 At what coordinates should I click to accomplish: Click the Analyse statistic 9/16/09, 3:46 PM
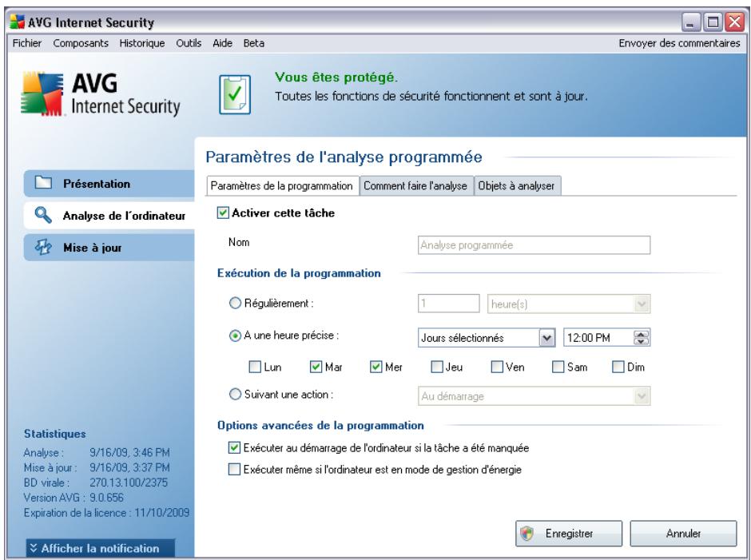click(x=129, y=452)
